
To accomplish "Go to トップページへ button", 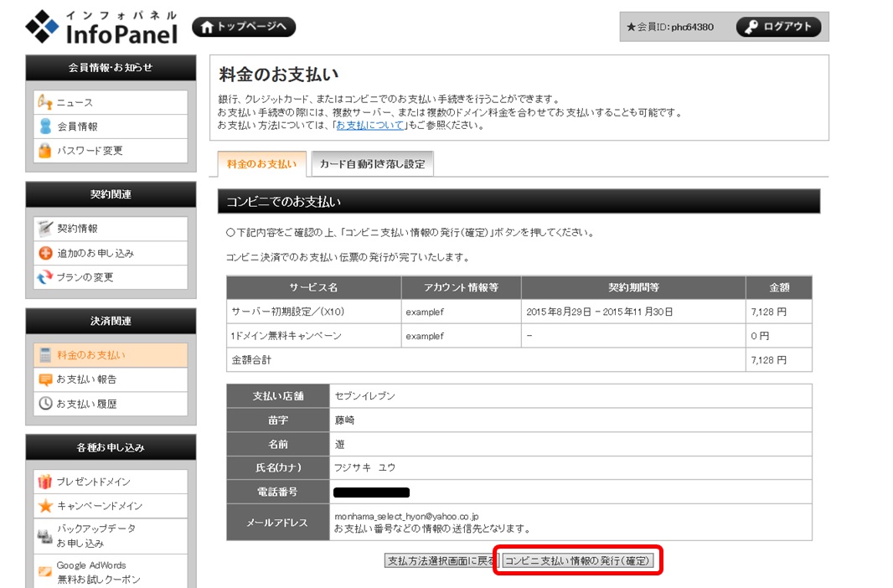I will coord(244,27).
